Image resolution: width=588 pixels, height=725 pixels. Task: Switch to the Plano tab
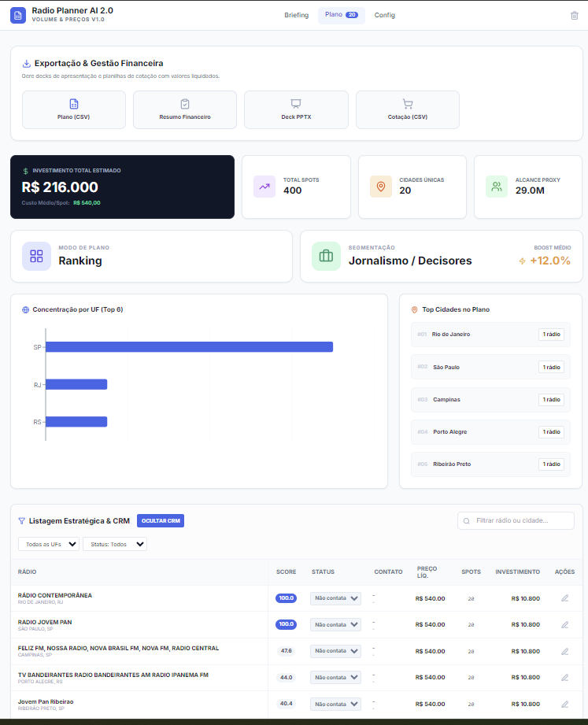(341, 15)
